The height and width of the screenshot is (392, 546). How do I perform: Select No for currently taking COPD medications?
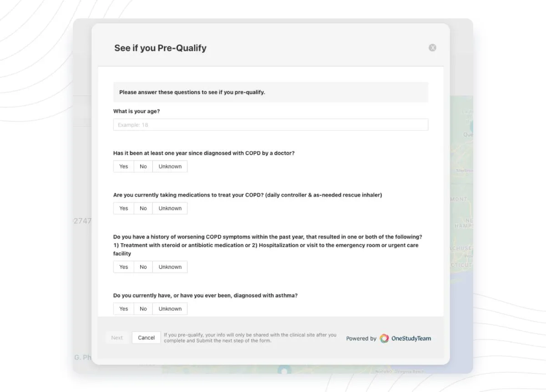click(x=143, y=208)
